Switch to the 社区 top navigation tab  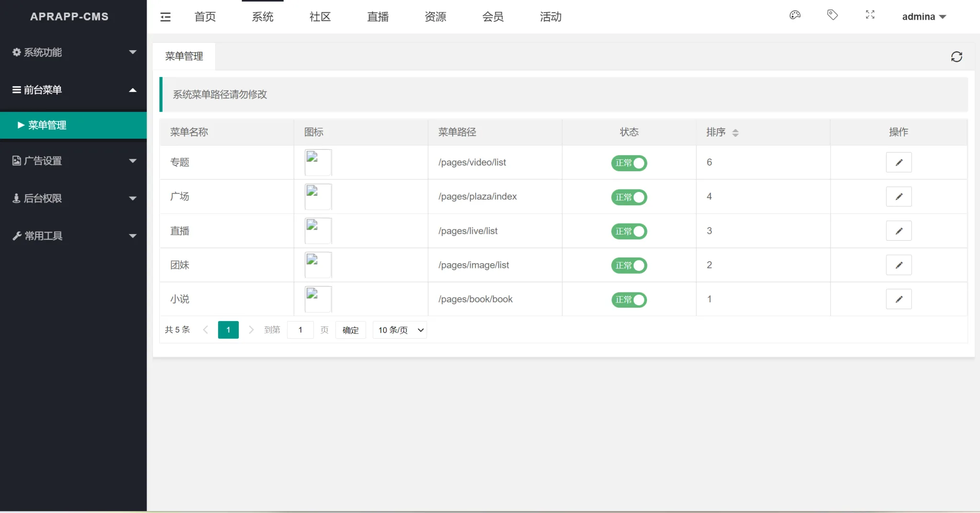pyautogui.click(x=320, y=17)
